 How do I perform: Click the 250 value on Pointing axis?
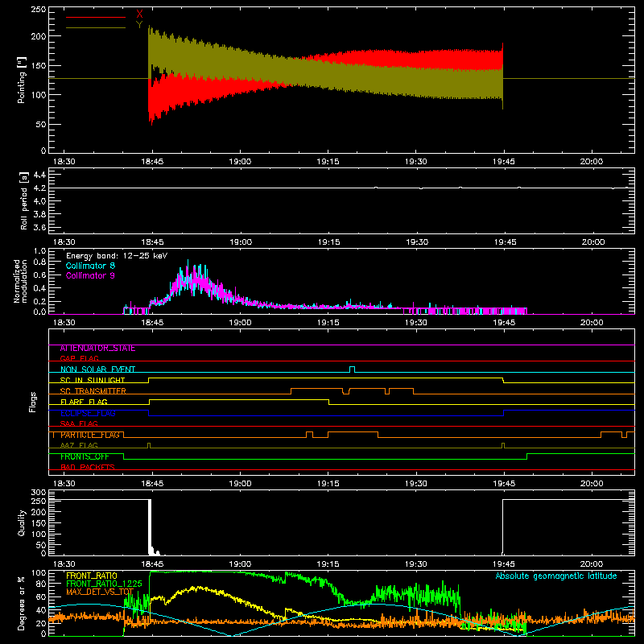pyautogui.click(x=39, y=10)
